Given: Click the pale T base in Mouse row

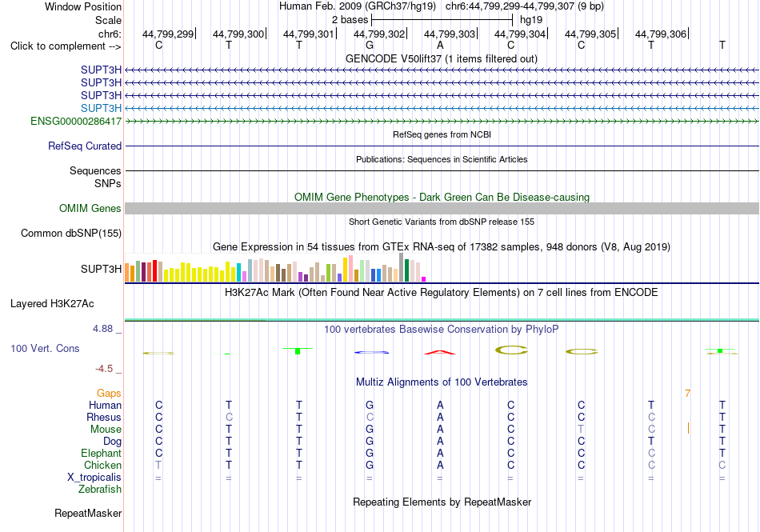Looking at the screenshot, I should [x=581, y=430].
